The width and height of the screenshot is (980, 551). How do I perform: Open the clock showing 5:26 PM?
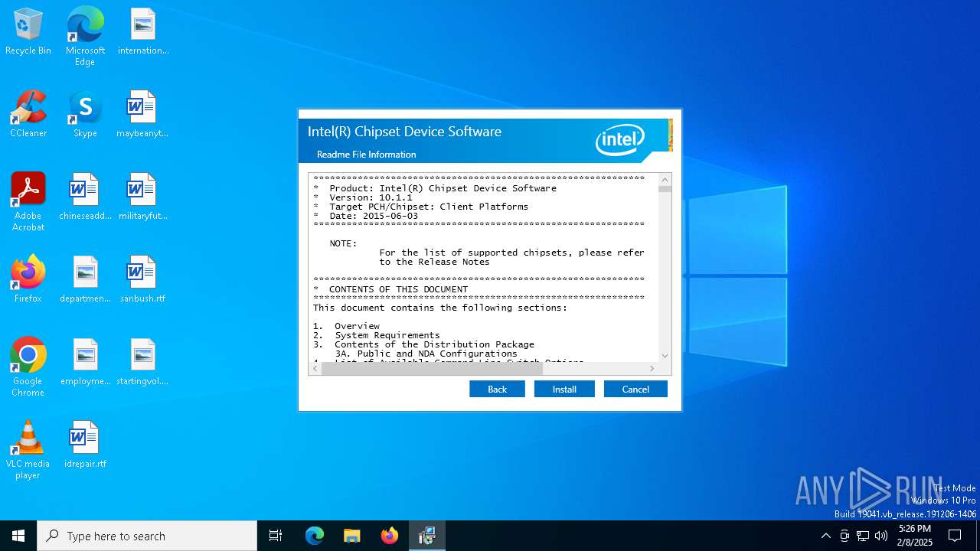click(x=915, y=536)
